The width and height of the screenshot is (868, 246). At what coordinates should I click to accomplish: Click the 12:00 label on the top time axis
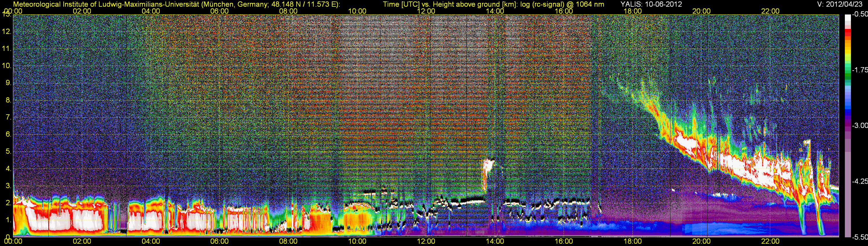[426, 11]
